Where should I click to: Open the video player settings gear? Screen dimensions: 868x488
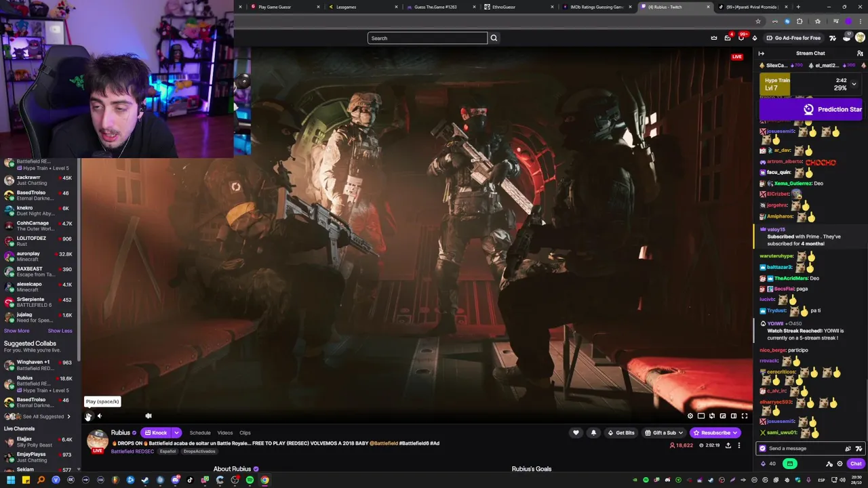[x=690, y=416]
